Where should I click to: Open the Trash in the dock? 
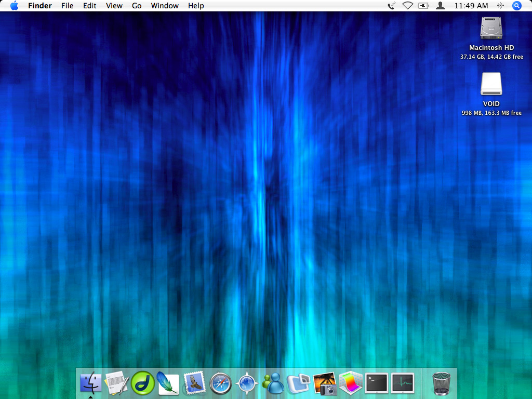[x=442, y=384]
